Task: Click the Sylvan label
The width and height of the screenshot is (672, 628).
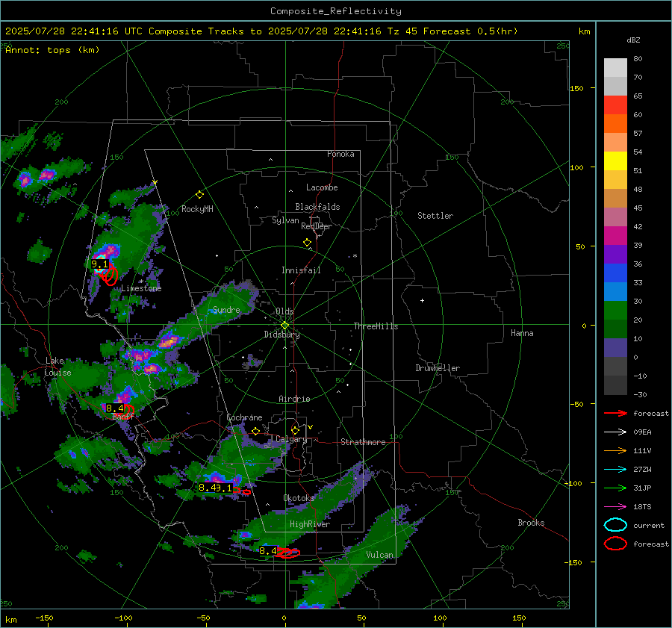Action: (x=285, y=221)
